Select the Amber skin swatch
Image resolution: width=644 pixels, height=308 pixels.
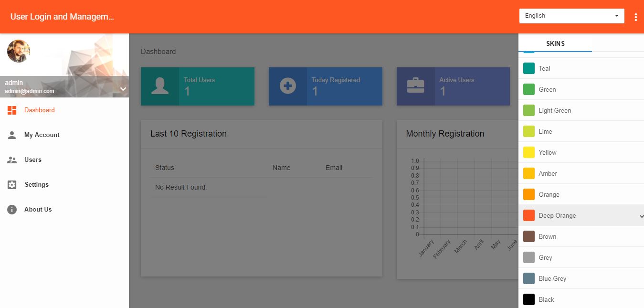(x=529, y=173)
